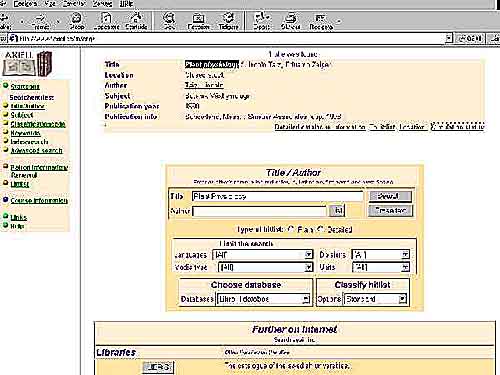The height and width of the screenshot is (375, 500).
Task: Click the Stop toolbar button
Action: pyautogui.click(x=77, y=21)
